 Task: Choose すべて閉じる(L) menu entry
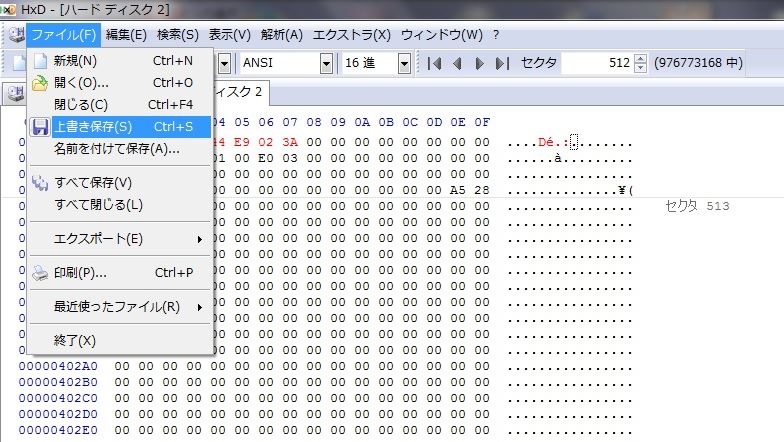(x=120, y=204)
